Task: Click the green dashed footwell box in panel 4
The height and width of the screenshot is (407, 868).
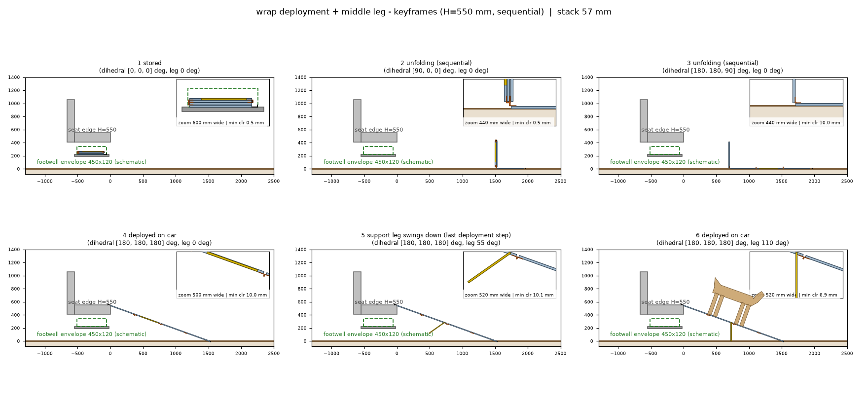Action: tap(92, 323)
